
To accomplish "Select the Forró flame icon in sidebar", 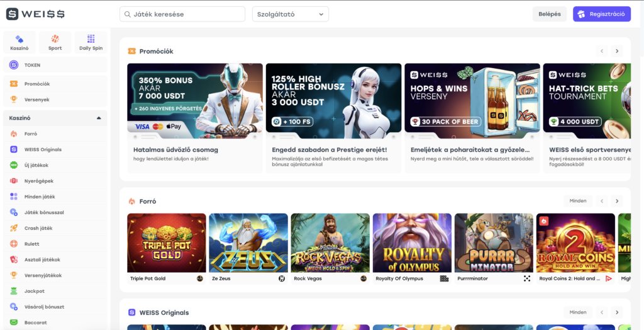I will [14, 134].
